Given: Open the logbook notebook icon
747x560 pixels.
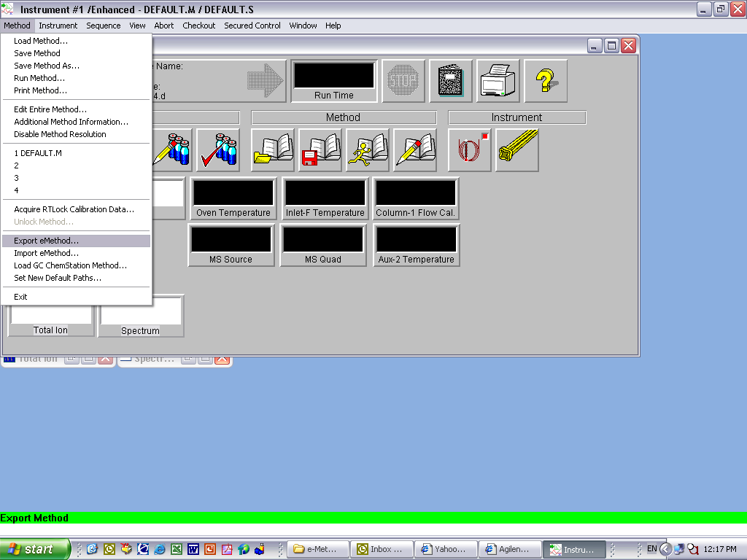Looking at the screenshot, I should [x=450, y=81].
